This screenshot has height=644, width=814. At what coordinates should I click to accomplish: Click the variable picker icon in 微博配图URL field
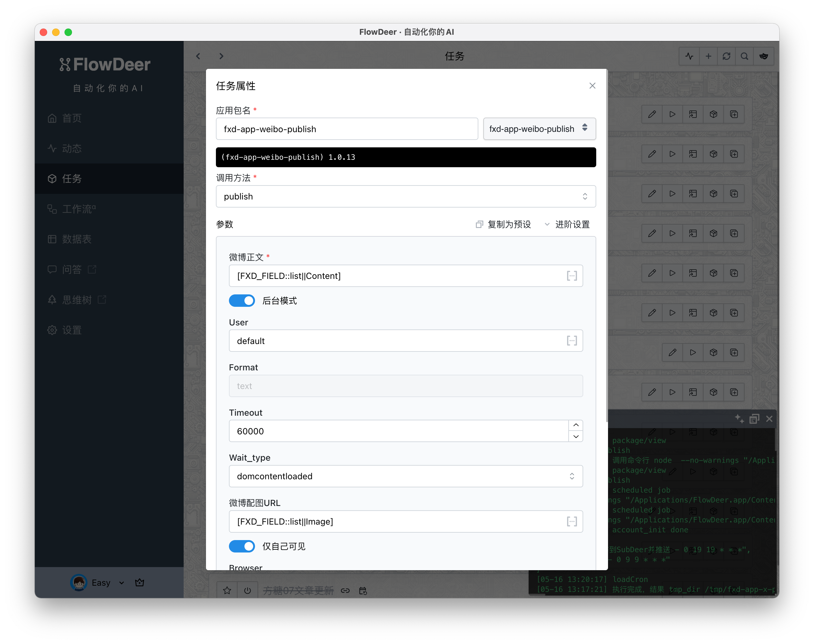572,521
